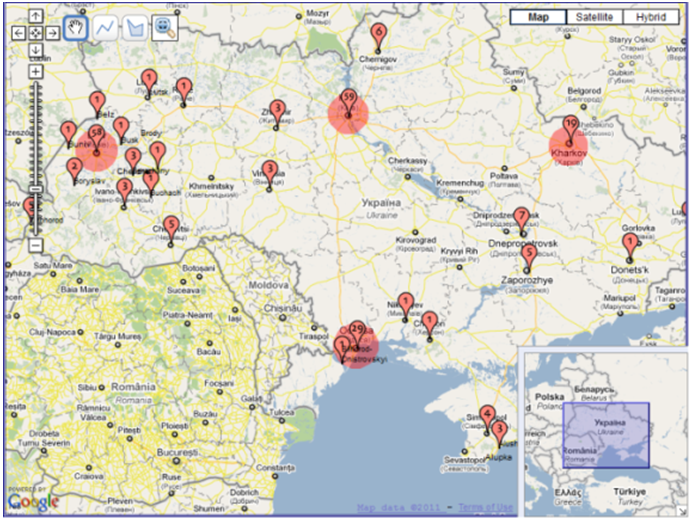
Task: Click the Sumy city label
Action: [514, 72]
